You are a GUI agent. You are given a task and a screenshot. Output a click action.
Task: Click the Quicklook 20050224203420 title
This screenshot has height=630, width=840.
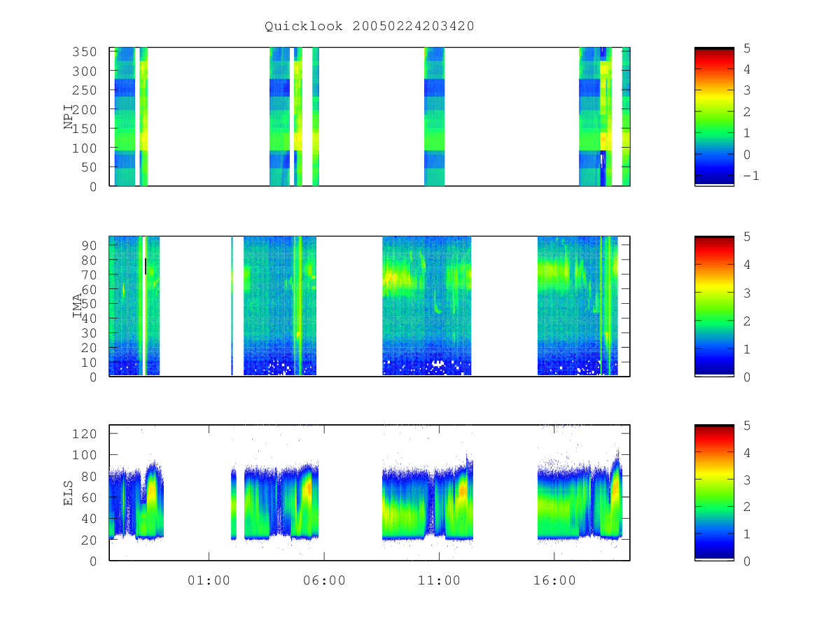click(370, 27)
